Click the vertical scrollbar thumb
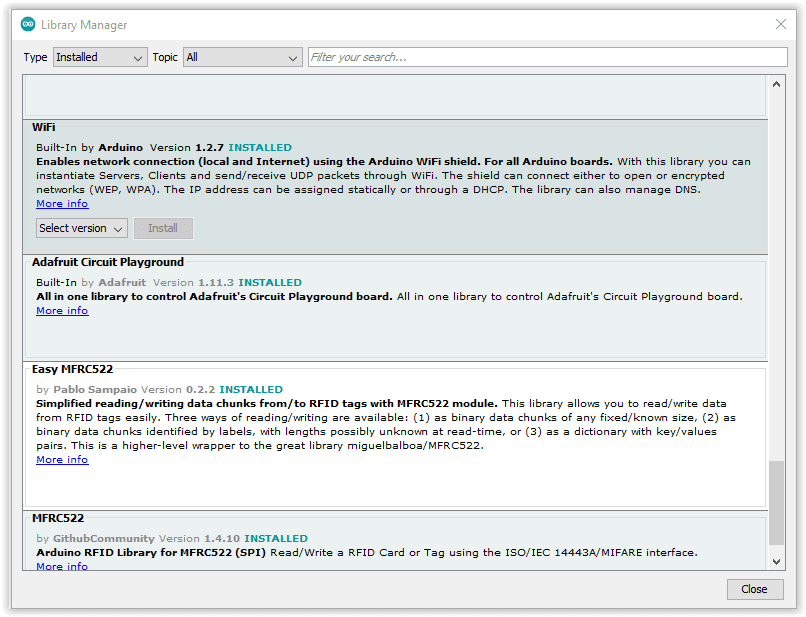 point(776,502)
